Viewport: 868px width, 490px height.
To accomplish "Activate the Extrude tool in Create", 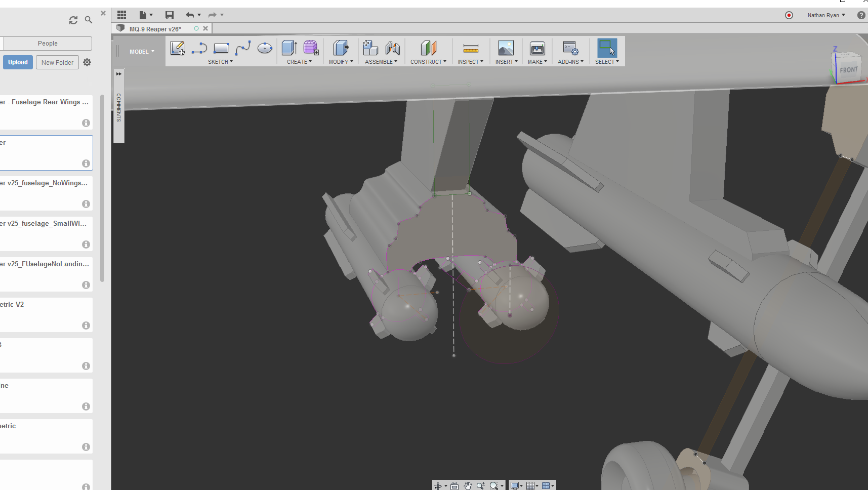I will point(289,48).
